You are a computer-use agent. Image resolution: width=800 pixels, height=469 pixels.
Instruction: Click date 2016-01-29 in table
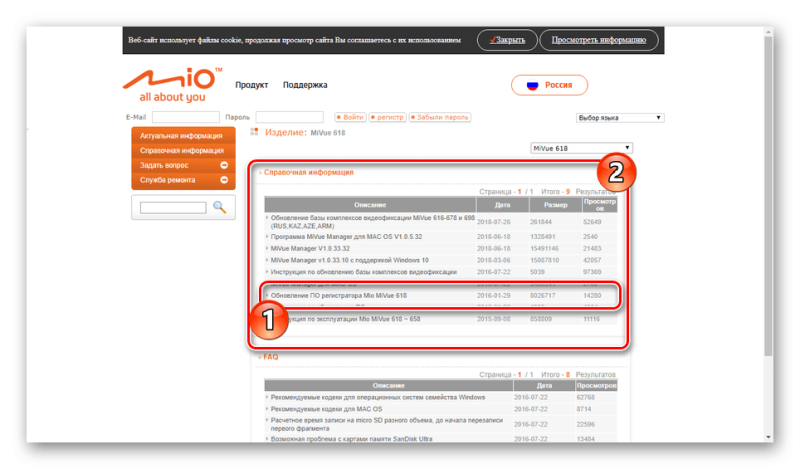pyautogui.click(x=493, y=295)
